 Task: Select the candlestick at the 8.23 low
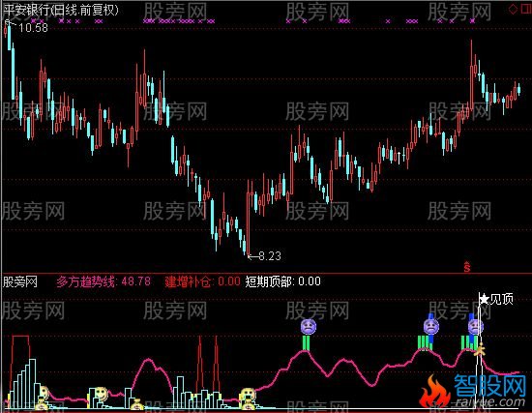tap(249, 218)
